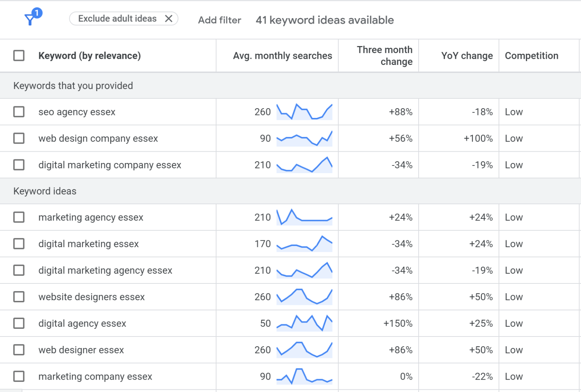
Task: Tick the digital agency essex checkbox
Action: (x=19, y=323)
